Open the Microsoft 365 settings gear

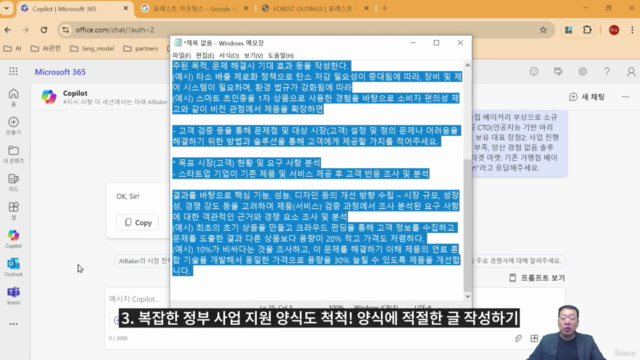tap(582, 71)
